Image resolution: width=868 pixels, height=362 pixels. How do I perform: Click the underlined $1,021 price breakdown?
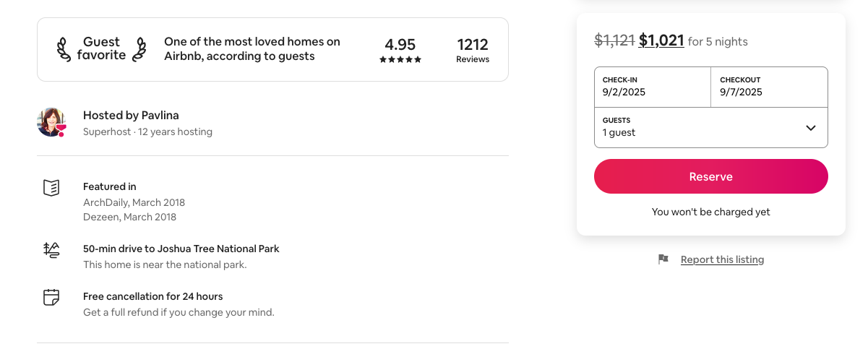661,40
